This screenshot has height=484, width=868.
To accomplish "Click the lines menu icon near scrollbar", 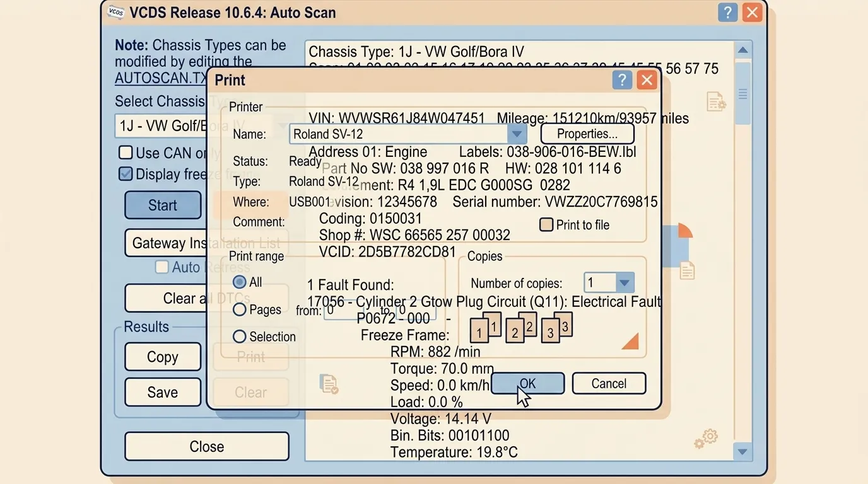I will point(742,94).
